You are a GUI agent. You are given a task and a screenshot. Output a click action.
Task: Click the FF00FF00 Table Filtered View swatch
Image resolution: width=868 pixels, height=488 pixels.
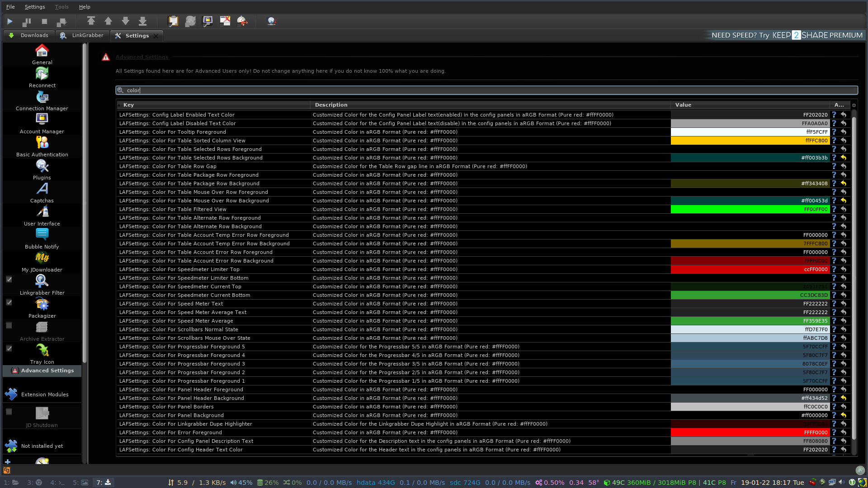click(x=750, y=209)
